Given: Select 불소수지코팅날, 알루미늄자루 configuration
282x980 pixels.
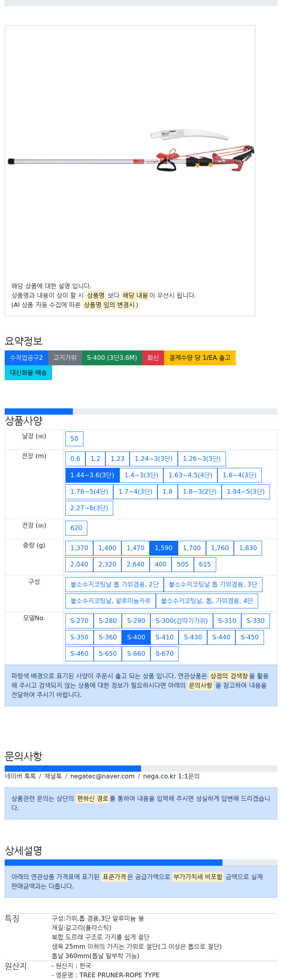Looking at the screenshot, I should (110, 601).
